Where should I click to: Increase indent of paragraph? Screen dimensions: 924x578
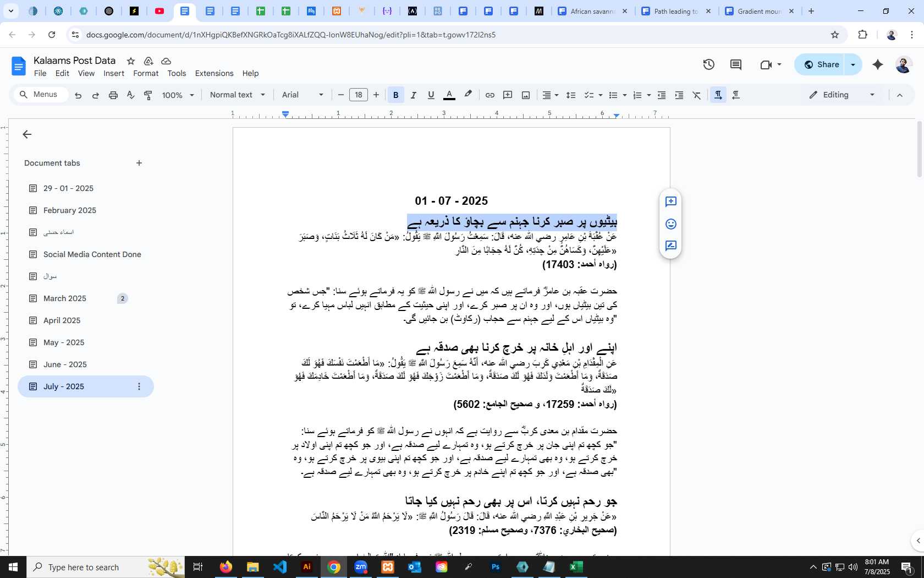click(x=679, y=95)
